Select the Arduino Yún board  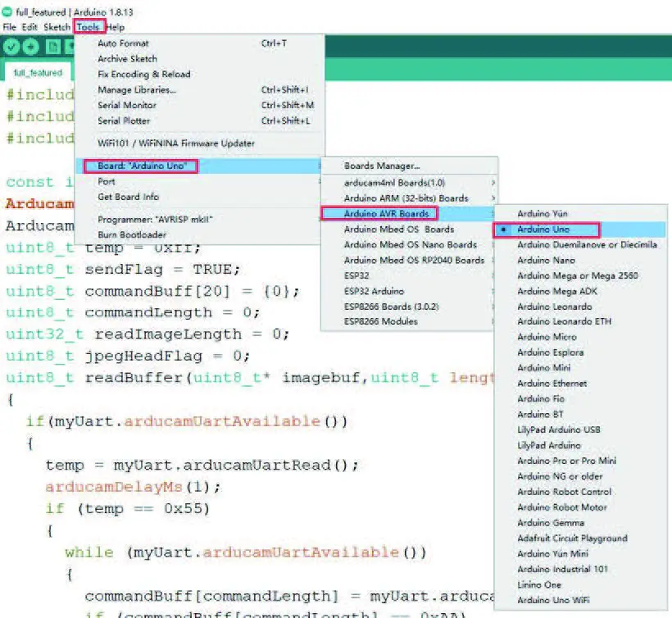coord(580,213)
